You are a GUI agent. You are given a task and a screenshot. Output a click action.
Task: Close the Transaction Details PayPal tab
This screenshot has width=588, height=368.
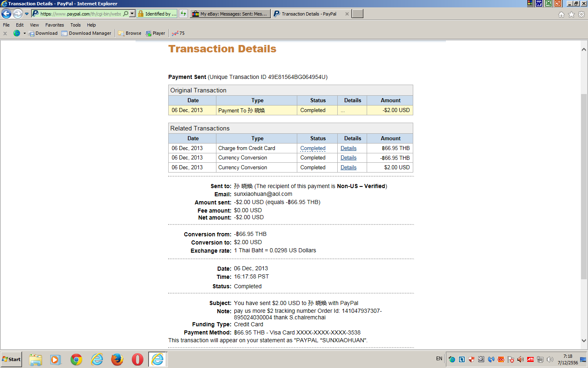click(x=347, y=14)
